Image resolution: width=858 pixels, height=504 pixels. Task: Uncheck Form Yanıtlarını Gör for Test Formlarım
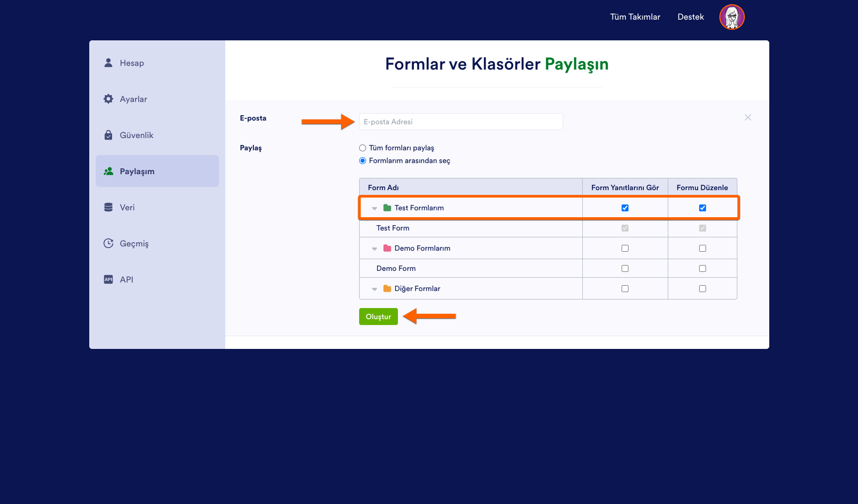[625, 208]
